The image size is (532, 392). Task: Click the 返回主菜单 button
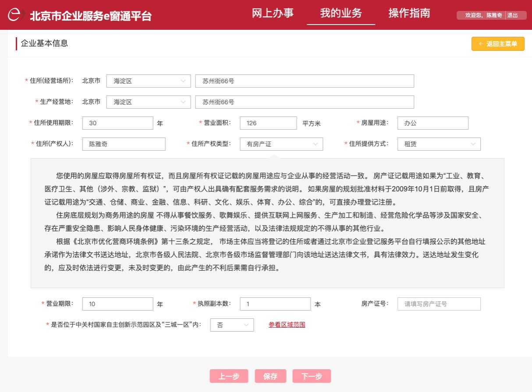(498, 44)
